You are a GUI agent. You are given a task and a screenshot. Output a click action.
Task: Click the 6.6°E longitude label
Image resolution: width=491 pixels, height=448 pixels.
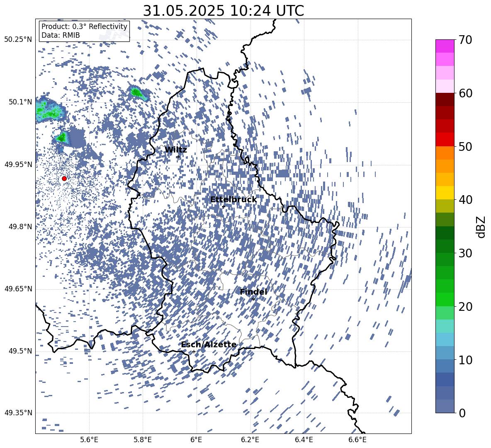357,440
